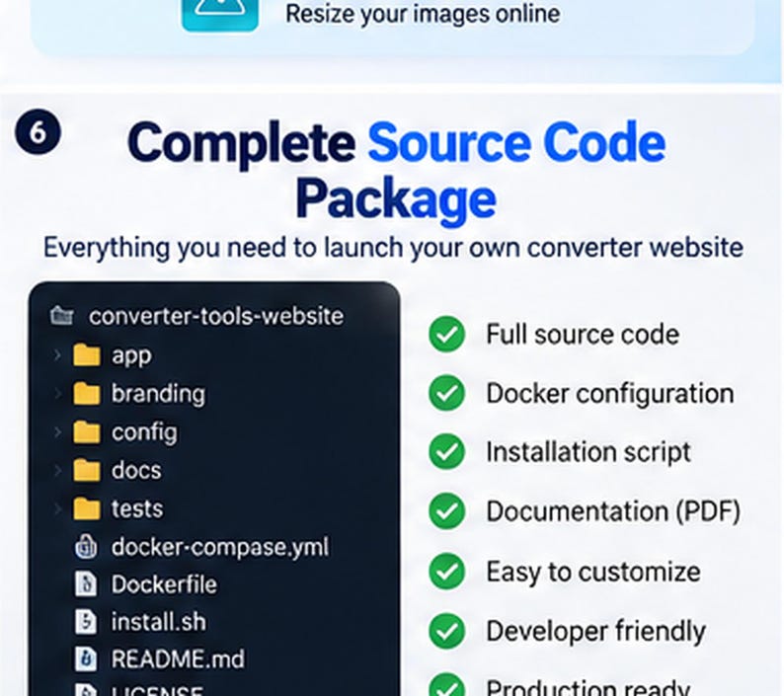Click the tests folder icon

click(x=87, y=508)
